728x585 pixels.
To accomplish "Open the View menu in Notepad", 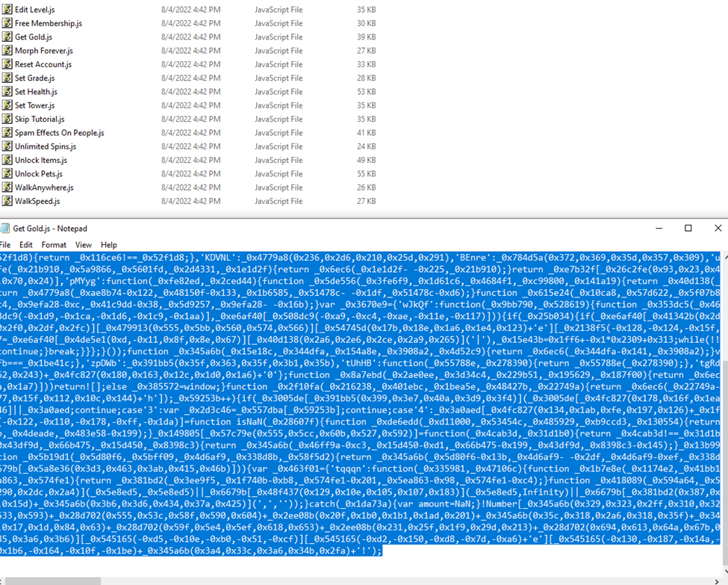I will (x=84, y=245).
